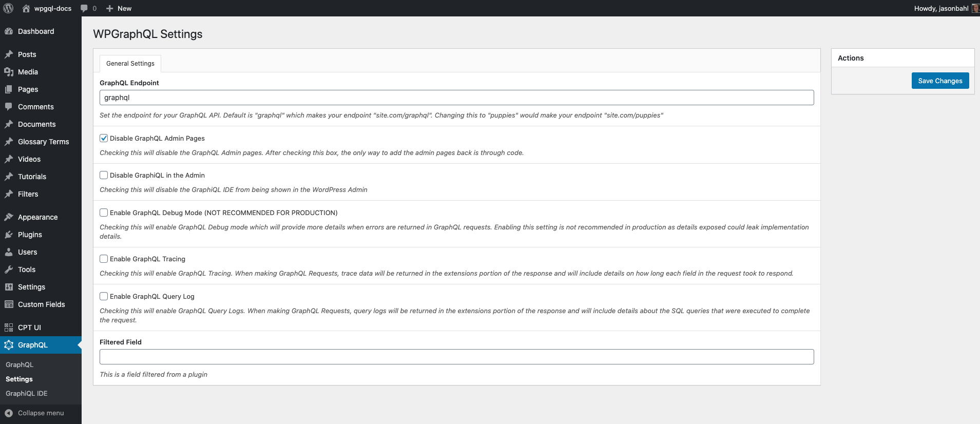The height and width of the screenshot is (424, 980).
Task: Click the Tools wrench icon
Action: (x=9, y=269)
